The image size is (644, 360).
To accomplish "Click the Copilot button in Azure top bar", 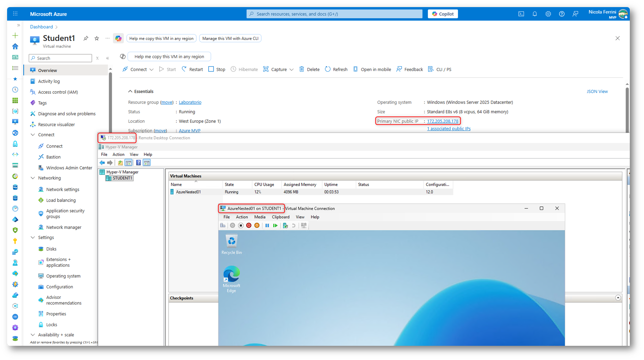I will pos(443,14).
